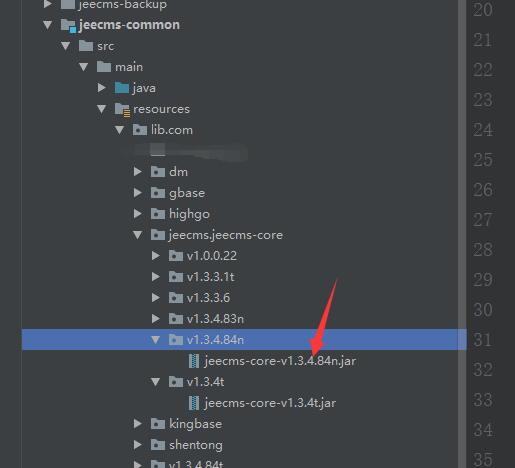Expand the dm folder
The width and height of the screenshot is (515, 468).
click(137, 172)
